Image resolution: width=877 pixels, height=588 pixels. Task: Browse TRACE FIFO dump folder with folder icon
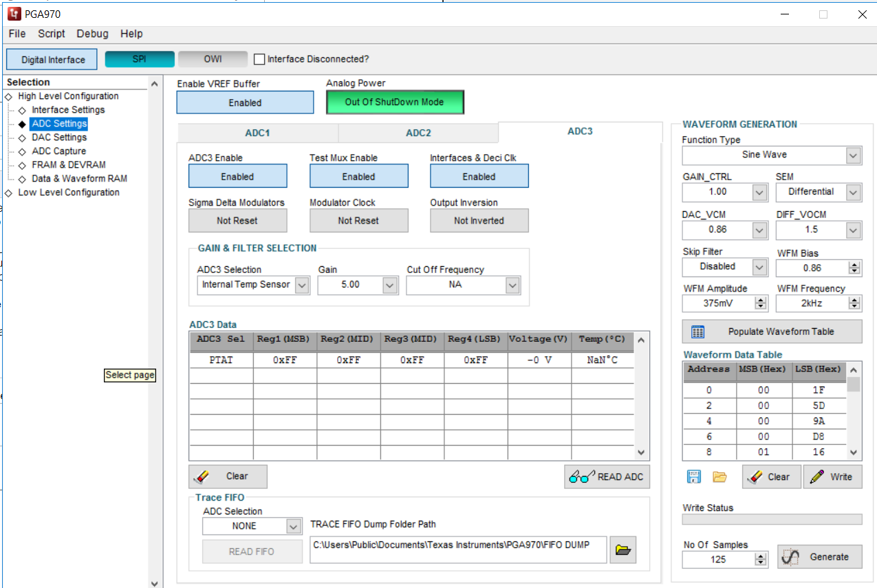click(622, 549)
